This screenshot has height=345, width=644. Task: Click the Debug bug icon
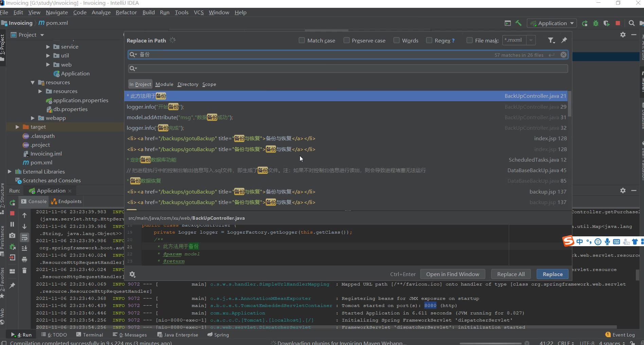coord(595,23)
